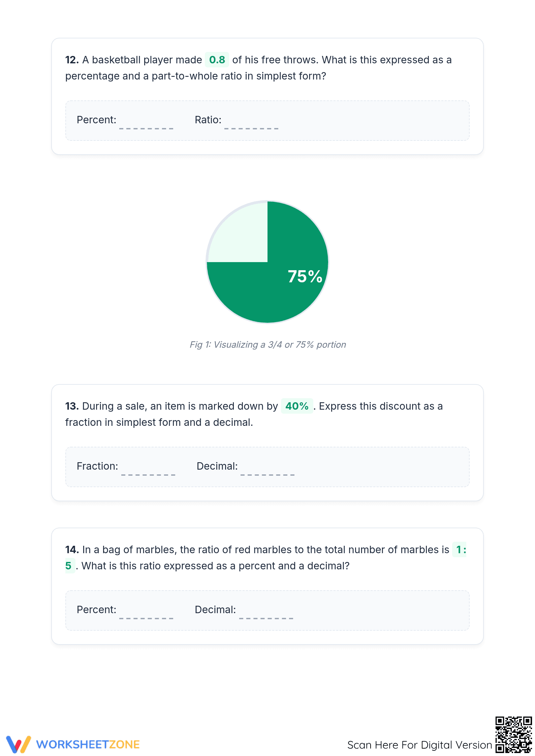Click the WORKSHEETZONE brand text
Image resolution: width=535 pixels, height=756 pixels.
88,745
